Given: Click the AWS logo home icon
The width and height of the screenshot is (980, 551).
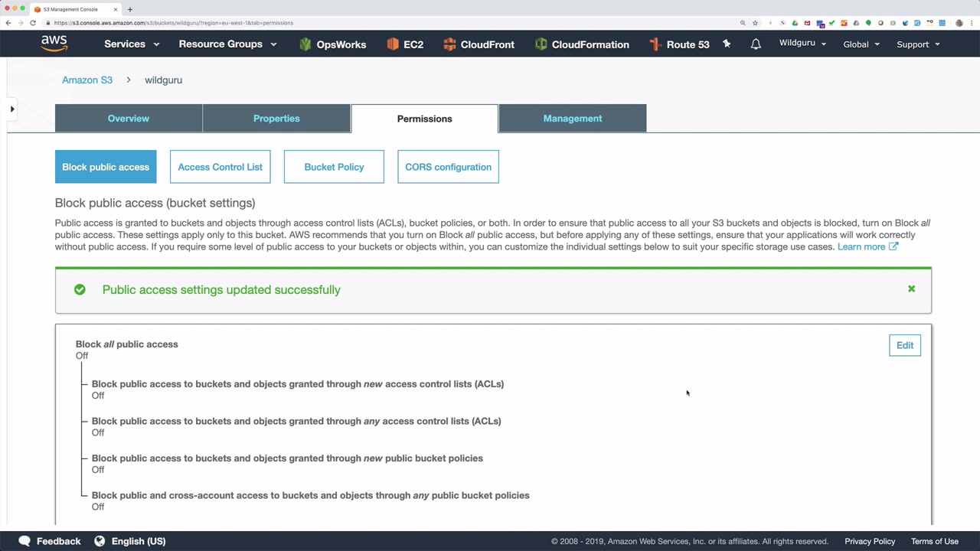Looking at the screenshot, I should point(54,44).
